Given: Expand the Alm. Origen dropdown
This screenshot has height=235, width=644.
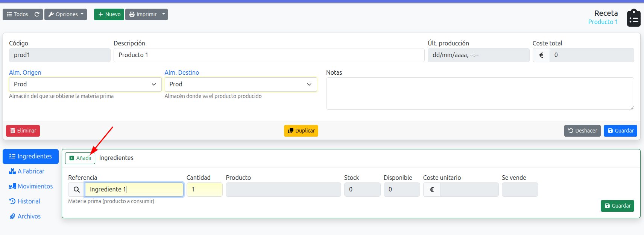Looking at the screenshot, I should pos(85,84).
